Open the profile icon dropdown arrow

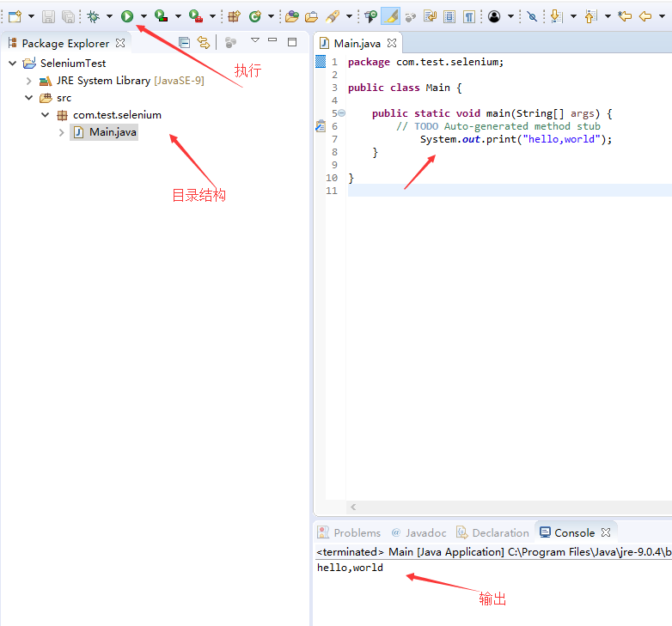tap(510, 16)
